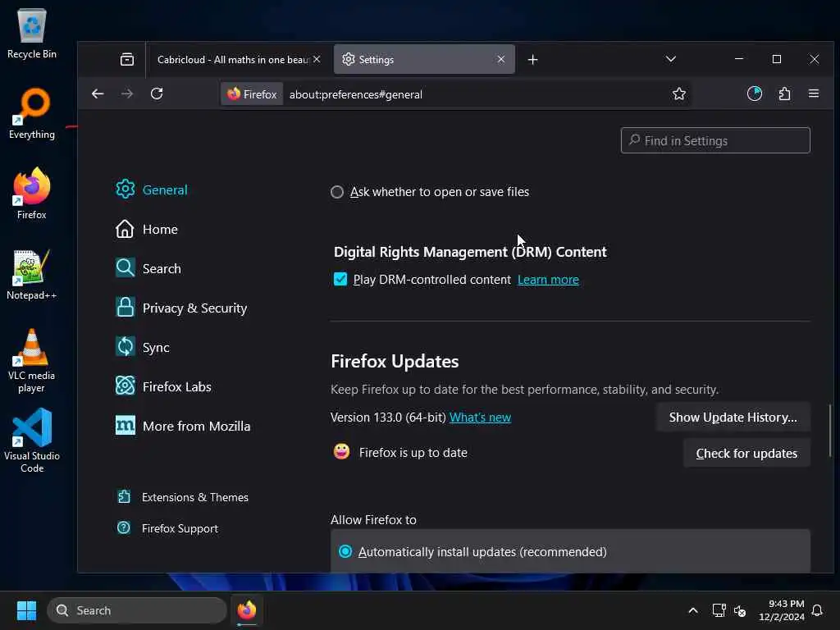The image size is (840, 630).
Task: Open More from Mozilla category
Action: pos(183,426)
